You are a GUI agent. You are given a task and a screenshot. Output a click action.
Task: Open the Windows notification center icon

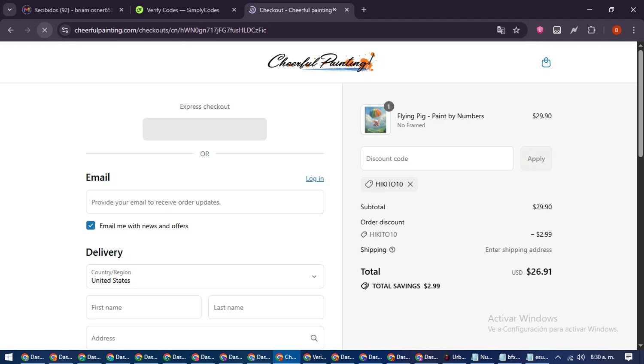[x=629, y=357]
